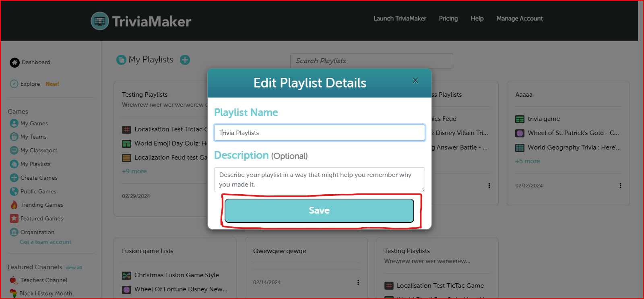
Task: Open Trending Games flame icon
Action: tap(14, 205)
